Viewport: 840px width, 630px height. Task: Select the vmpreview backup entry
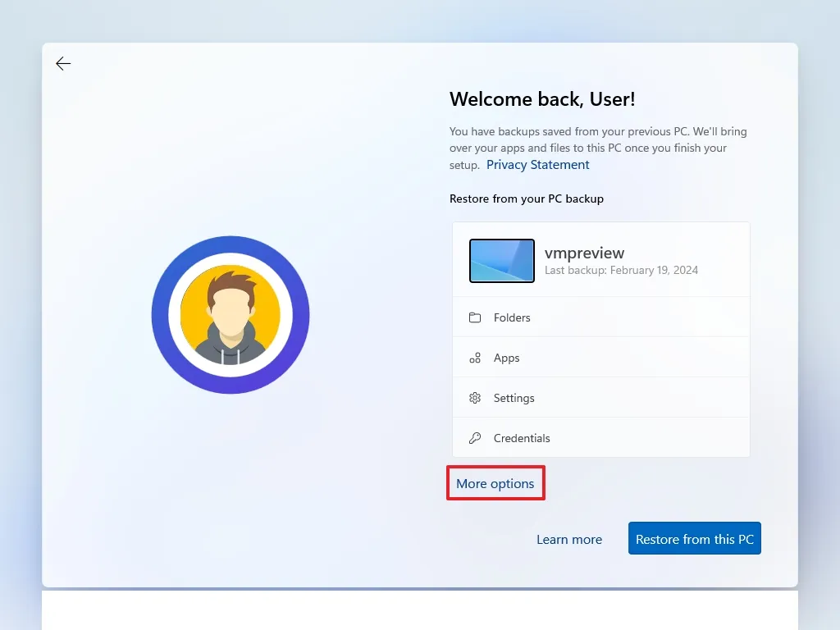601,260
